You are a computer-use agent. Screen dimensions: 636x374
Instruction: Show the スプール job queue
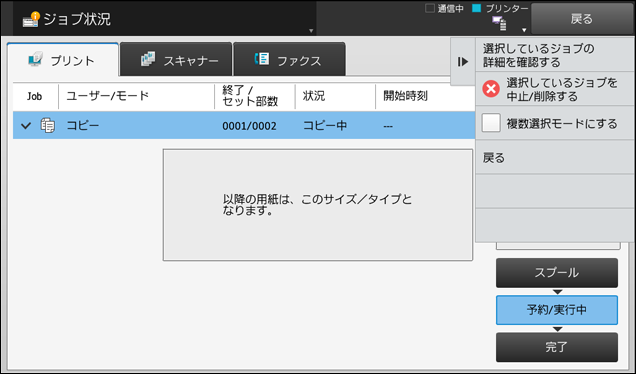pyautogui.click(x=557, y=273)
